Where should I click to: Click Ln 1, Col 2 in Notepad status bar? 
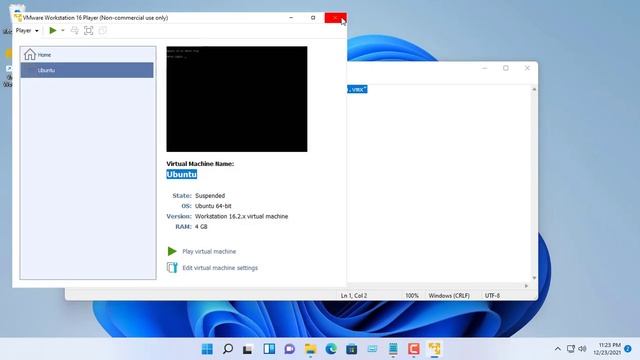coord(354,296)
